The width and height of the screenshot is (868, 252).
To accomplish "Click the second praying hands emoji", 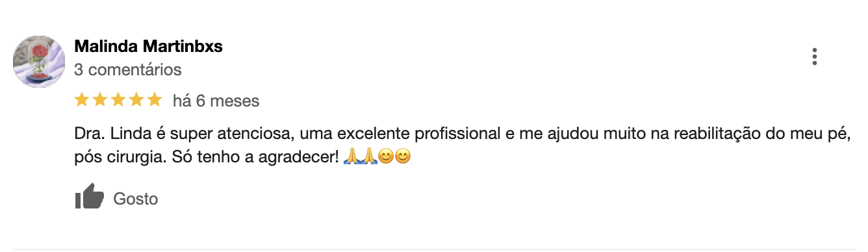I will tap(369, 157).
